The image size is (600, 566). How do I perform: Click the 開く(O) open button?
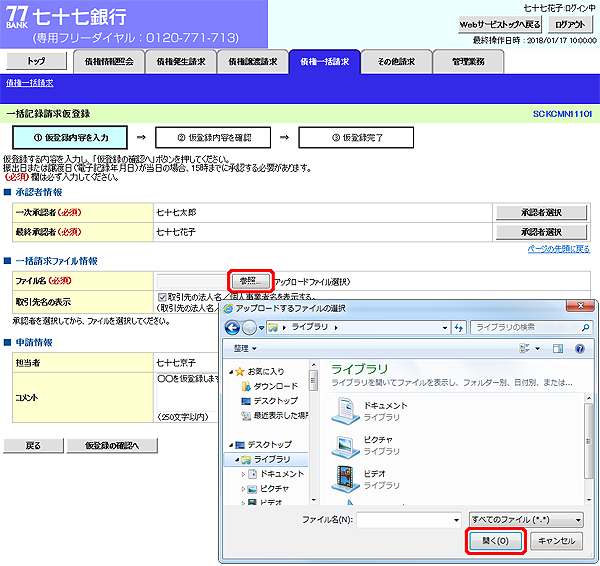point(494,541)
